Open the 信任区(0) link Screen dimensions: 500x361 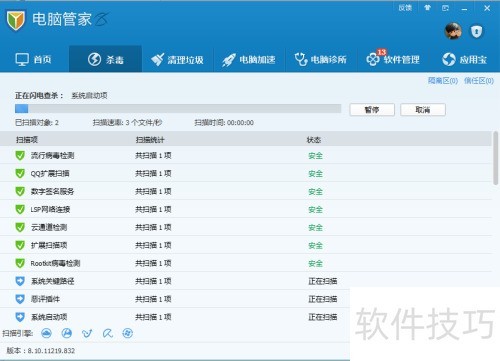point(479,81)
